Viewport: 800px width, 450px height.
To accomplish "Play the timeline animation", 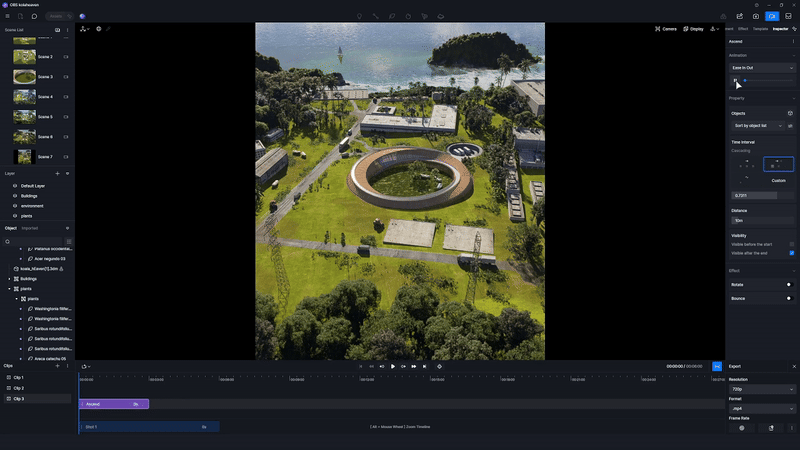I will [393, 366].
